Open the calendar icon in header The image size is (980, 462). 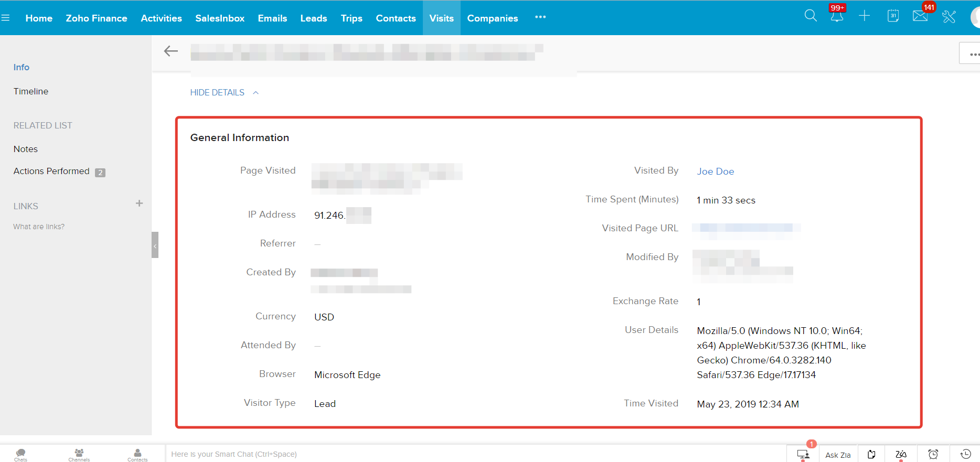pyautogui.click(x=893, y=16)
